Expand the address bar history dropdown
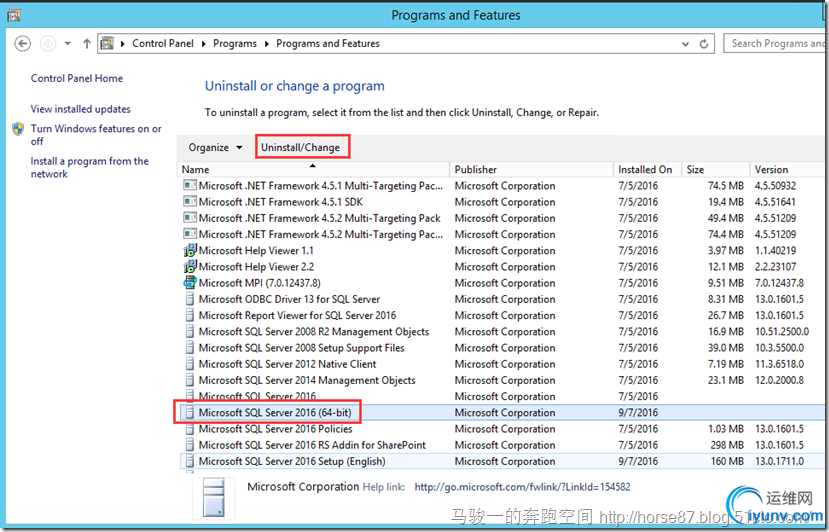The image size is (829, 532). (x=685, y=44)
